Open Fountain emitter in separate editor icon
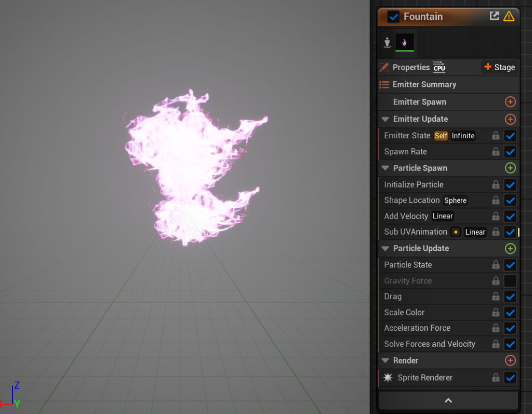 [494, 17]
